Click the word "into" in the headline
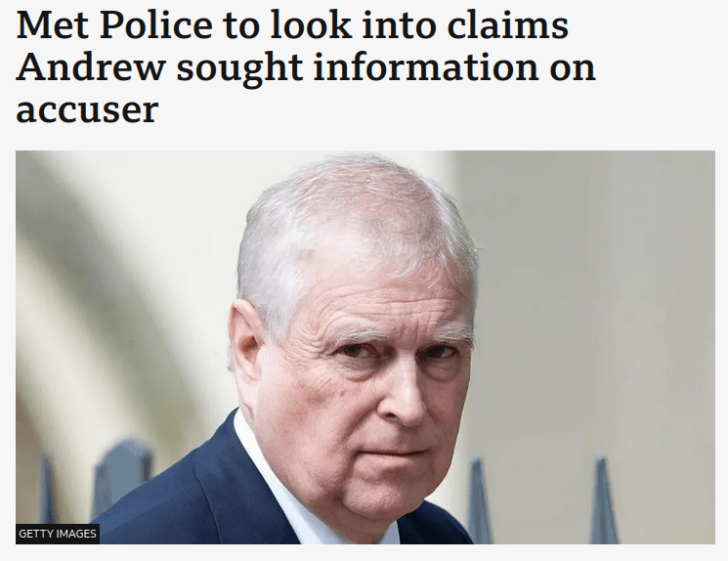Screen dimensions: 728x561 (399, 25)
